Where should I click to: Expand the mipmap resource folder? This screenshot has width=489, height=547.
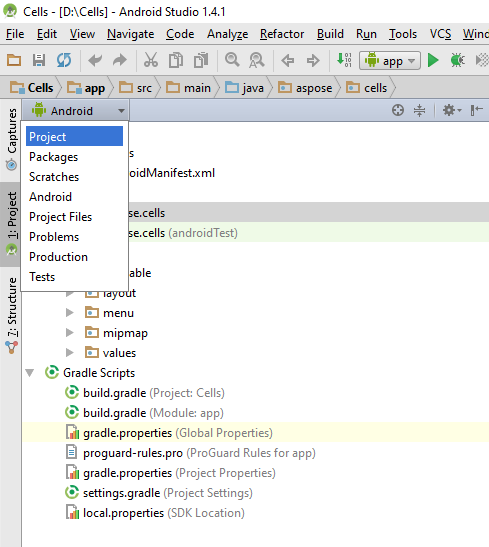(70, 332)
